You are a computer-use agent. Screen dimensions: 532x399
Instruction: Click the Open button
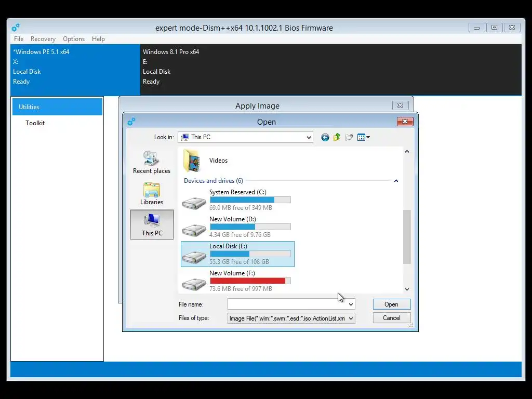click(392, 304)
